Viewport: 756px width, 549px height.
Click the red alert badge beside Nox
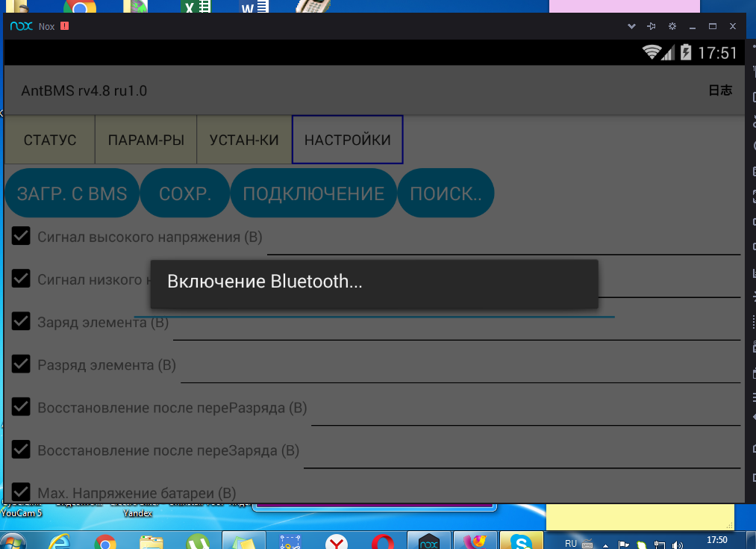tap(64, 26)
